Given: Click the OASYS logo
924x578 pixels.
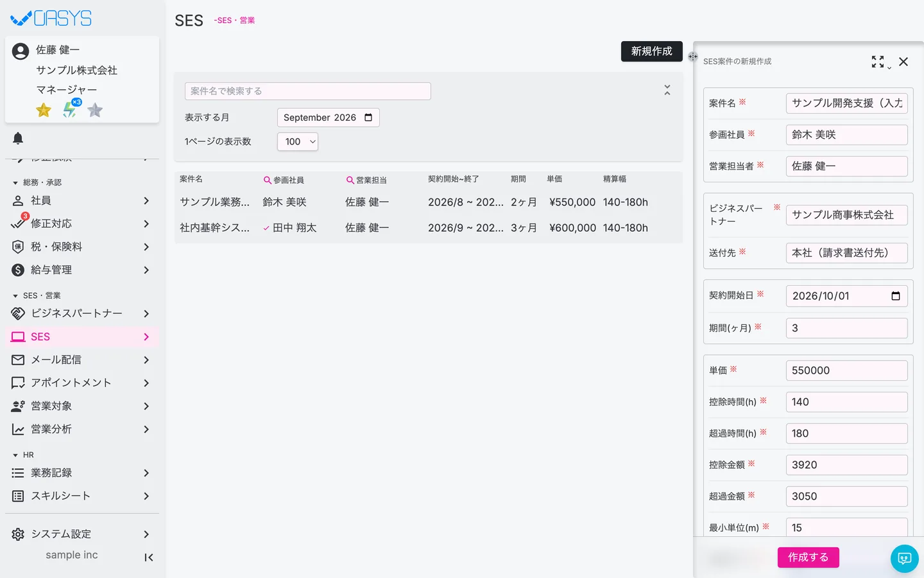Looking at the screenshot, I should pyautogui.click(x=51, y=19).
